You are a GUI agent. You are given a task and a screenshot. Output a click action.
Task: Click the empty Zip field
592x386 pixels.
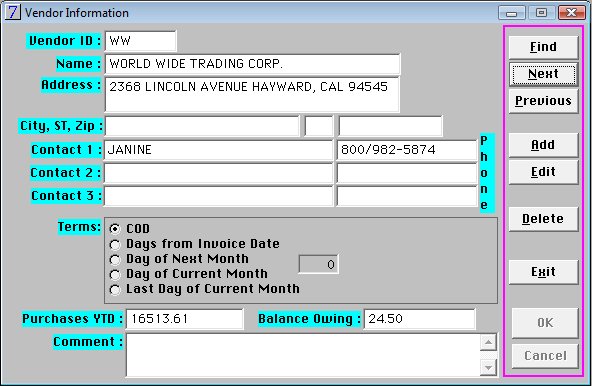(390, 126)
